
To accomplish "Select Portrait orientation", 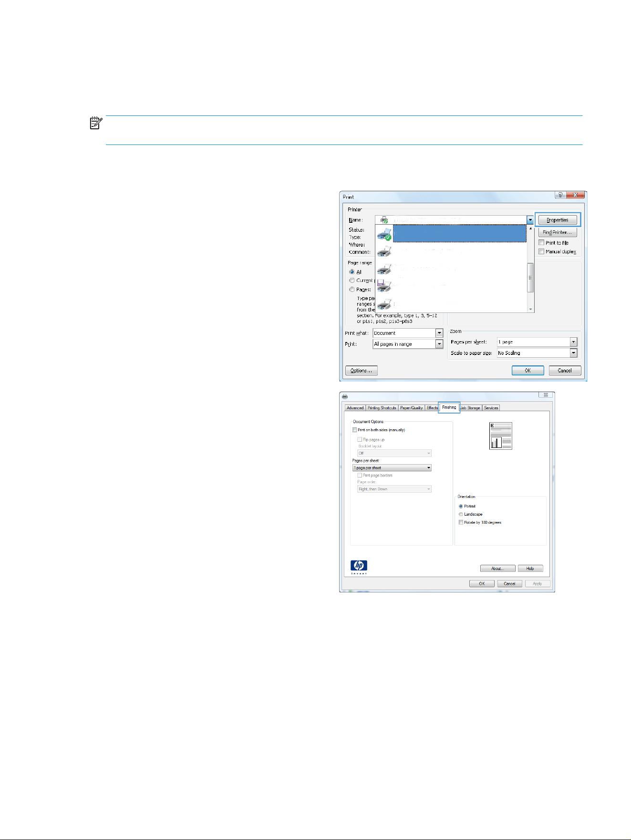I will pos(461,506).
